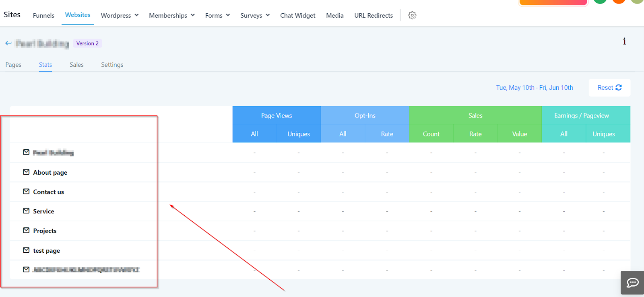This screenshot has width=644, height=297.
Task: Click the envelope icon beside Contact us
Action: (x=26, y=191)
